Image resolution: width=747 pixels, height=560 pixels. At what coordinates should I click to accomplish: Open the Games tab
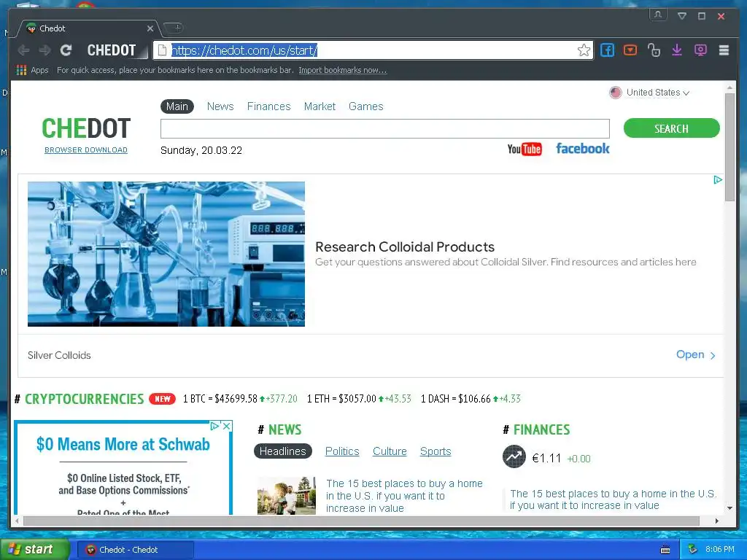click(x=366, y=106)
